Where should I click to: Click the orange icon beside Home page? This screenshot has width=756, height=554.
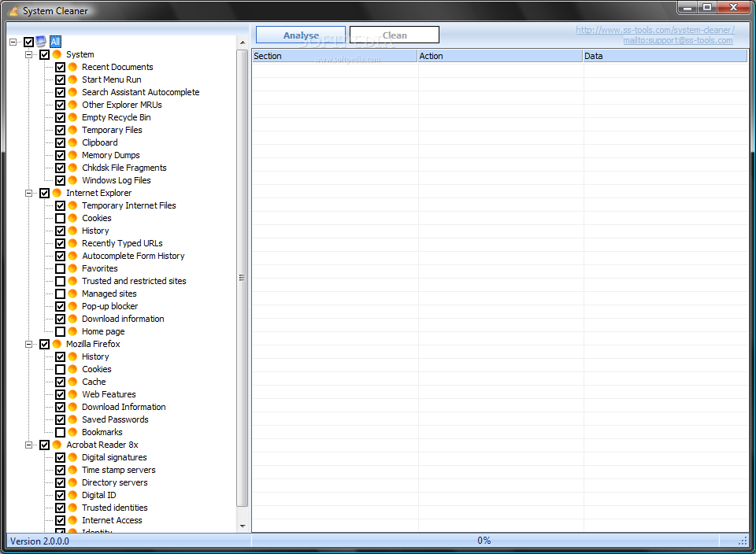[72, 331]
